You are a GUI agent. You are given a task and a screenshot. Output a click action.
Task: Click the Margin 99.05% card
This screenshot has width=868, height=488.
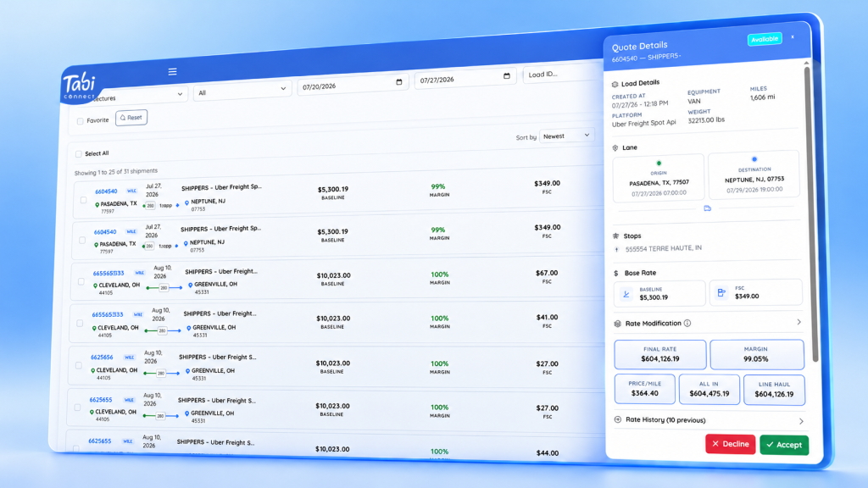coord(757,355)
